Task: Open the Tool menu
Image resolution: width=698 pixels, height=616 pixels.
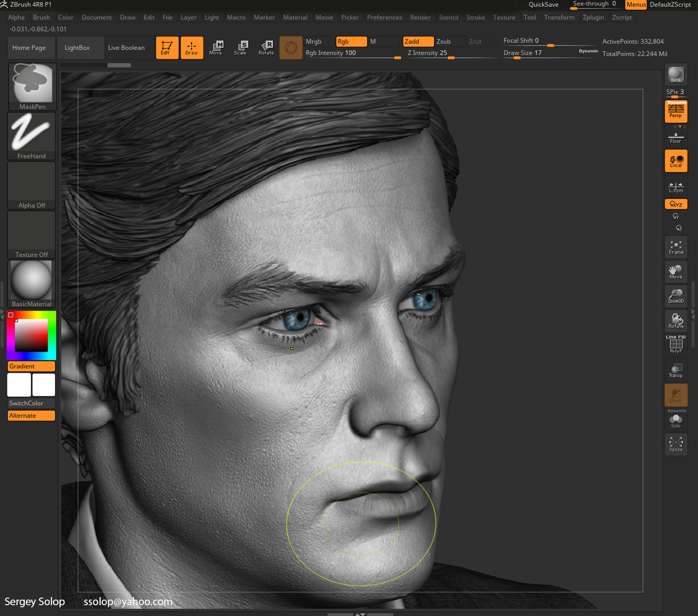Action: point(530,17)
